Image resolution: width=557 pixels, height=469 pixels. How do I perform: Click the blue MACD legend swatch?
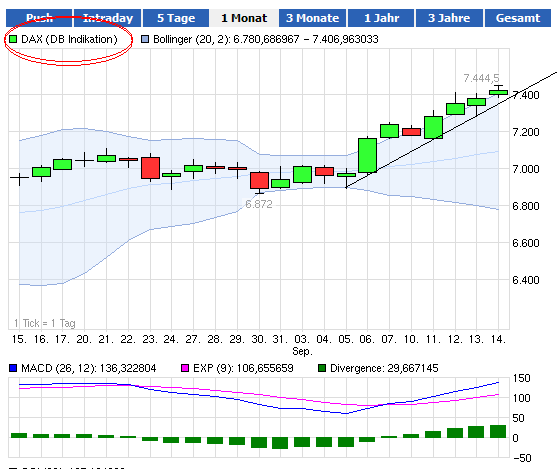tap(13, 368)
